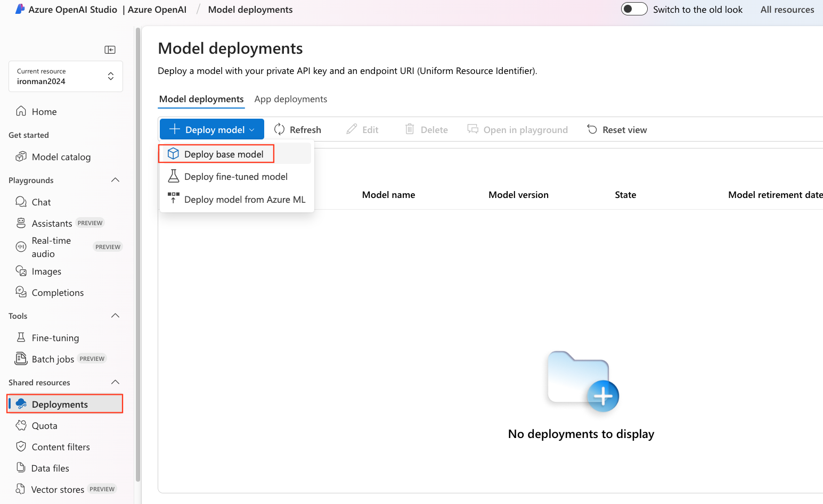
Task: Open the Model catalog page
Action: tap(61, 157)
